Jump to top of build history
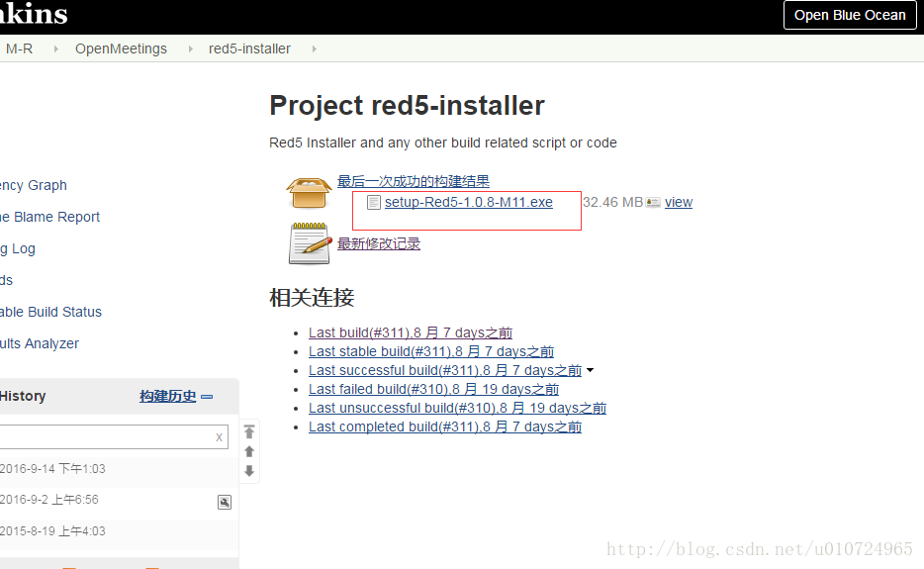Viewport: 924px width, 569px height. 249,431
